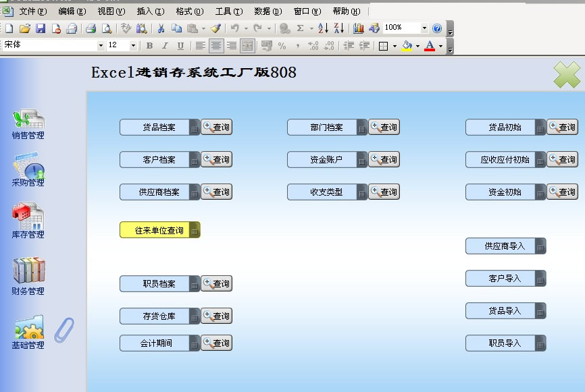Sort the data in descending order
The height and width of the screenshot is (392, 585).
click(338, 28)
